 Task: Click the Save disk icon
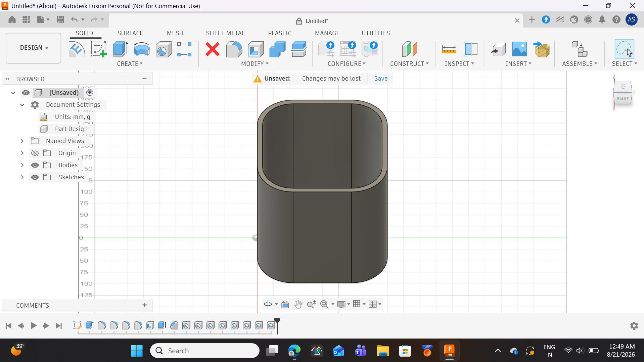click(60, 19)
